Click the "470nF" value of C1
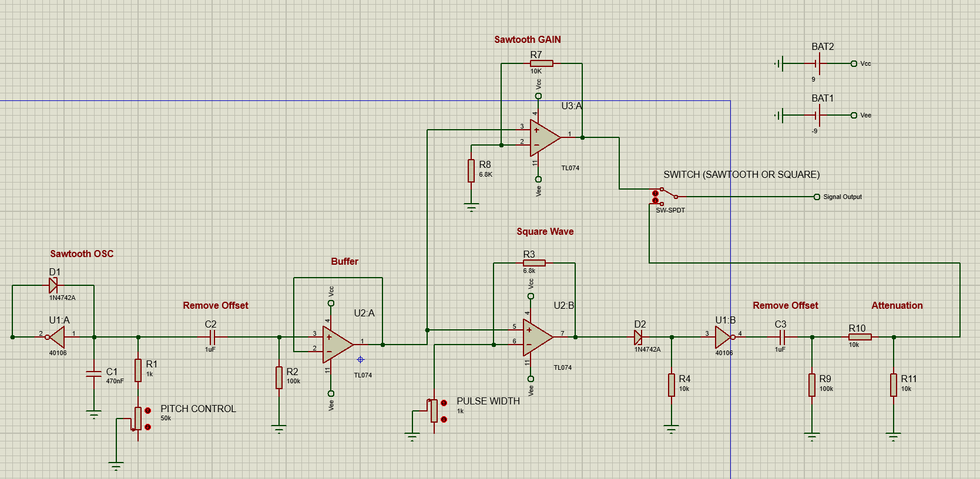Image resolution: width=980 pixels, height=479 pixels. [x=115, y=381]
